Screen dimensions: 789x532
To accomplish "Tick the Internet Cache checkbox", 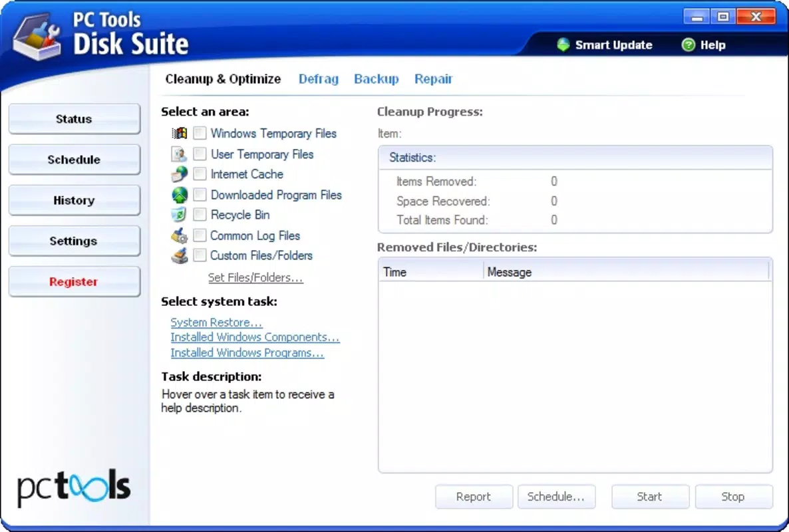I will [200, 174].
